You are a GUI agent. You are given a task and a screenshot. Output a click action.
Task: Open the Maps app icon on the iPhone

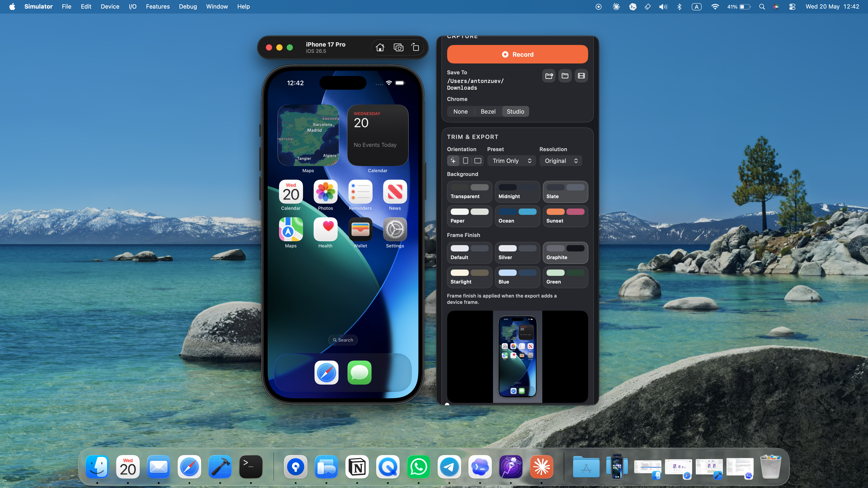(291, 229)
